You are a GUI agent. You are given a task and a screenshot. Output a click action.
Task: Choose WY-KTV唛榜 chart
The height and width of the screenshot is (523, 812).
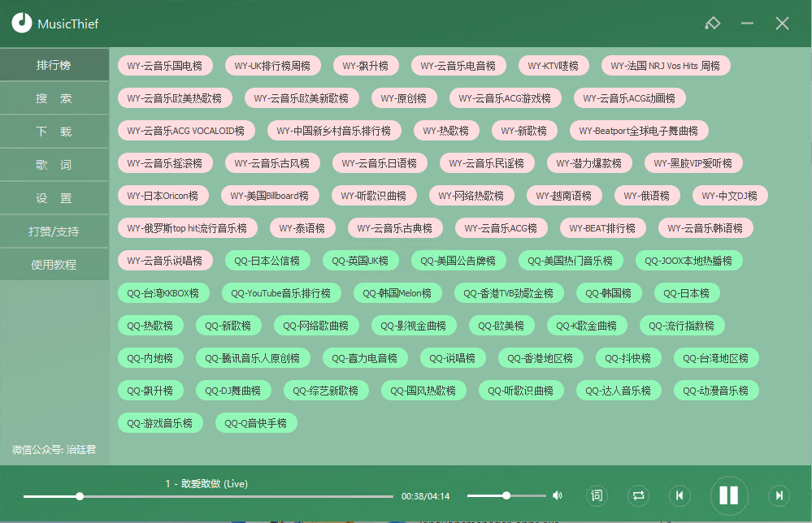553,66
